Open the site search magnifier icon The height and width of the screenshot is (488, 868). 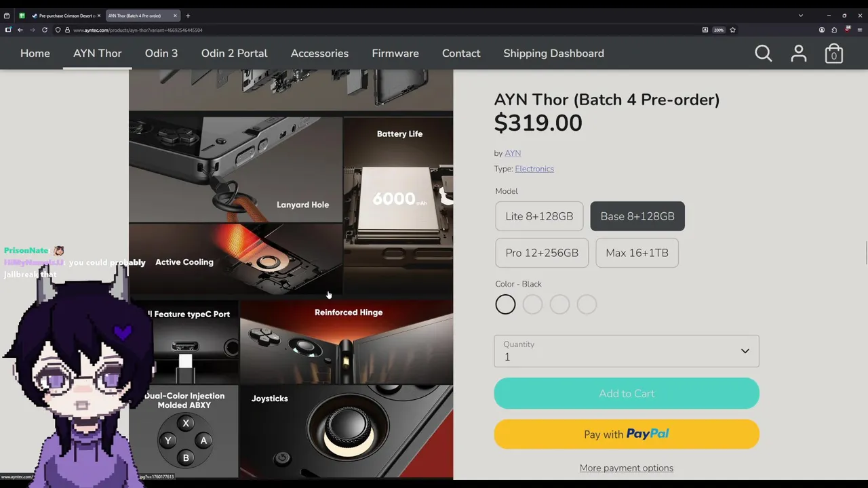point(764,54)
